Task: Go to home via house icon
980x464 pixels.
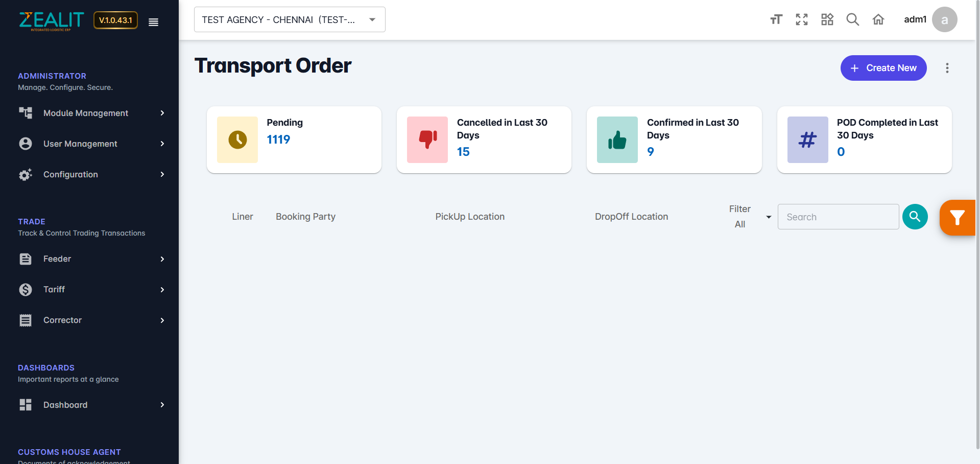Action: [878, 19]
